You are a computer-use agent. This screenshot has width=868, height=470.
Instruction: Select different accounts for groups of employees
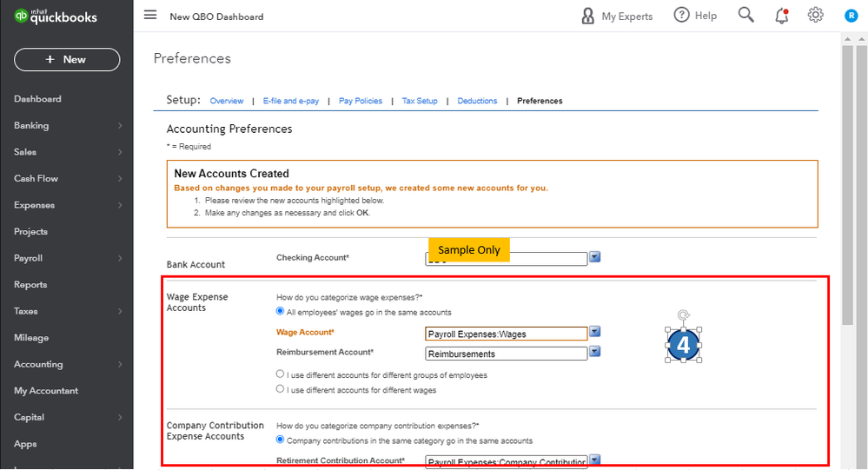280,374
